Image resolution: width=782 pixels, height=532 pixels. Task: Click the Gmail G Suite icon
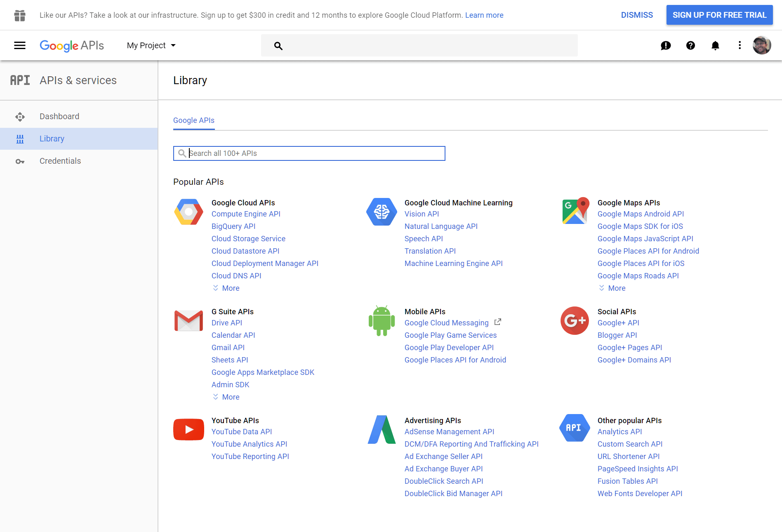188,320
